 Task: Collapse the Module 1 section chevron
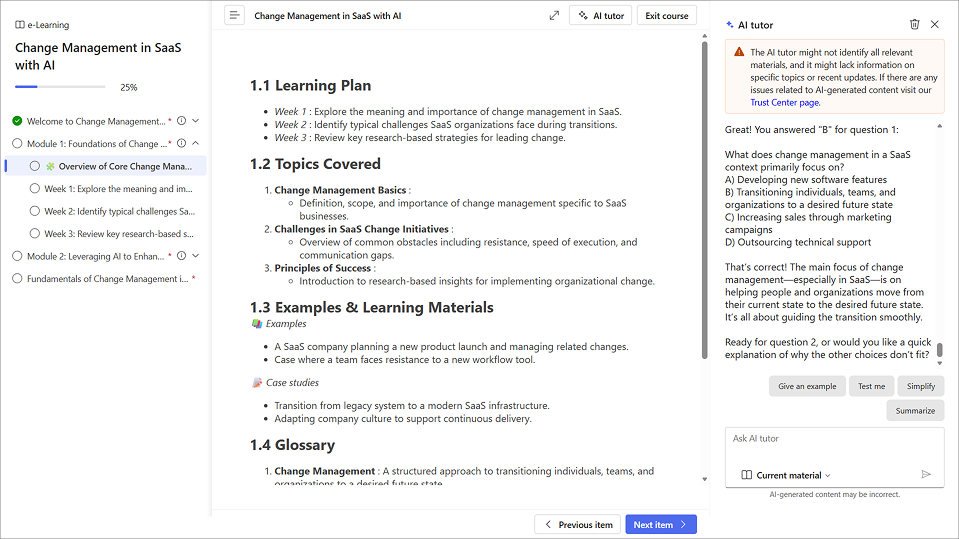(x=196, y=144)
